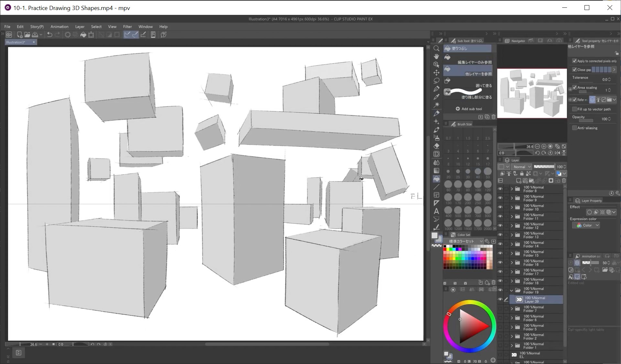This screenshot has height=364, width=621.
Task: Enable Anti-aliasing checkbox
Action: pyautogui.click(x=574, y=128)
